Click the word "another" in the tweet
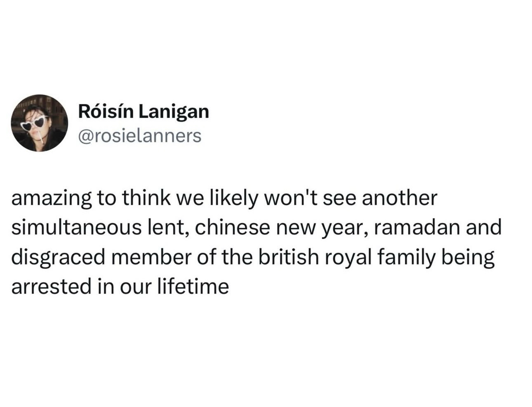The image size is (532, 407). tap(399, 199)
